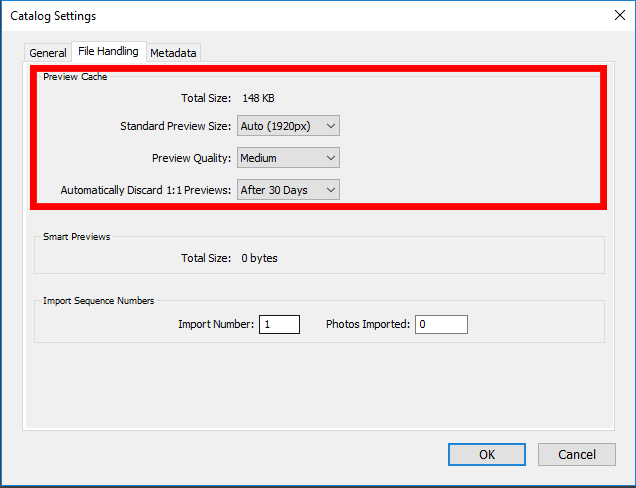Image resolution: width=636 pixels, height=488 pixels.
Task: Close the Catalog Settings window
Action: [x=620, y=15]
